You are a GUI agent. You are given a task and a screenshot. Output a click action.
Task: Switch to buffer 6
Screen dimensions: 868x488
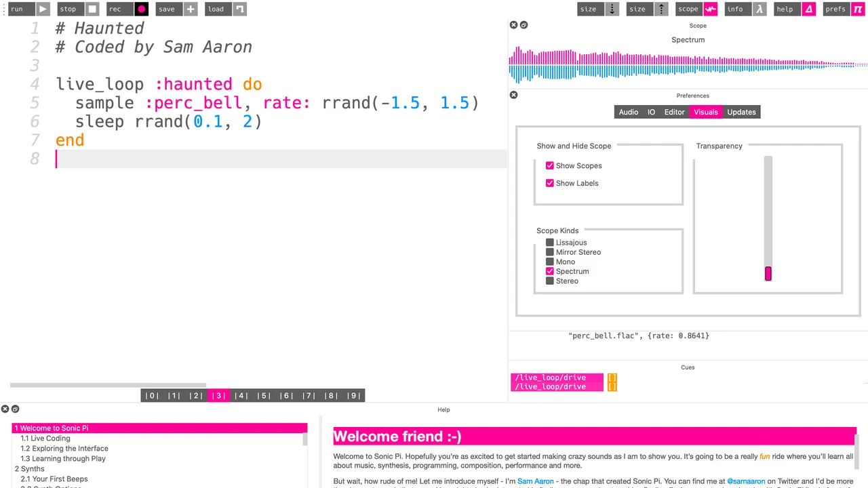[x=286, y=396]
